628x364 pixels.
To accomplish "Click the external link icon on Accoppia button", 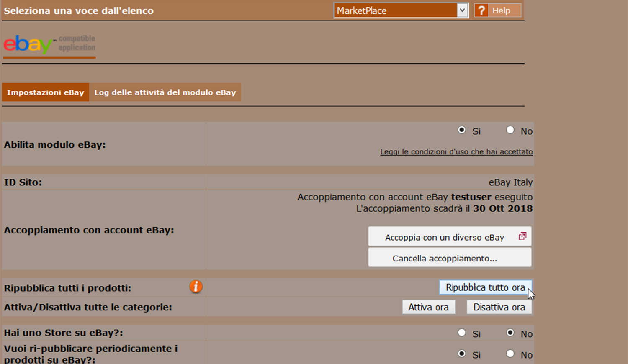I will (522, 236).
